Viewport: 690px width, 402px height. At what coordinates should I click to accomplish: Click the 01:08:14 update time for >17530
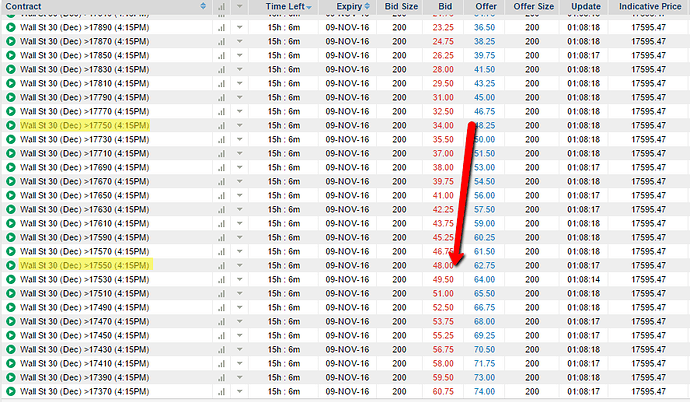583,279
